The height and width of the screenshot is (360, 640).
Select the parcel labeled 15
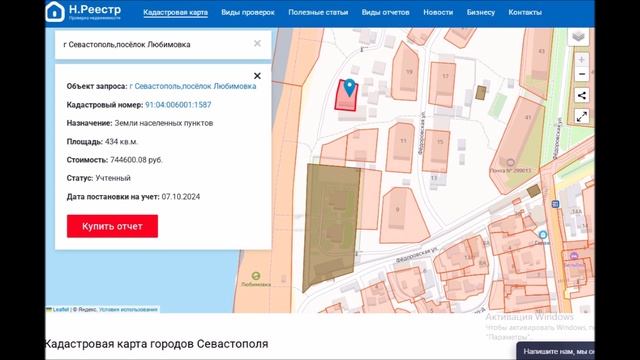coord(436,151)
